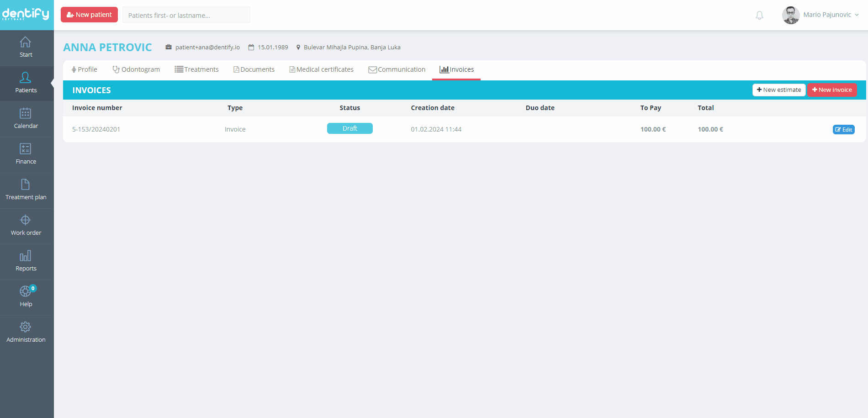This screenshot has width=868, height=418.
Task: Open the Calendar sidebar icon
Action: (26, 114)
